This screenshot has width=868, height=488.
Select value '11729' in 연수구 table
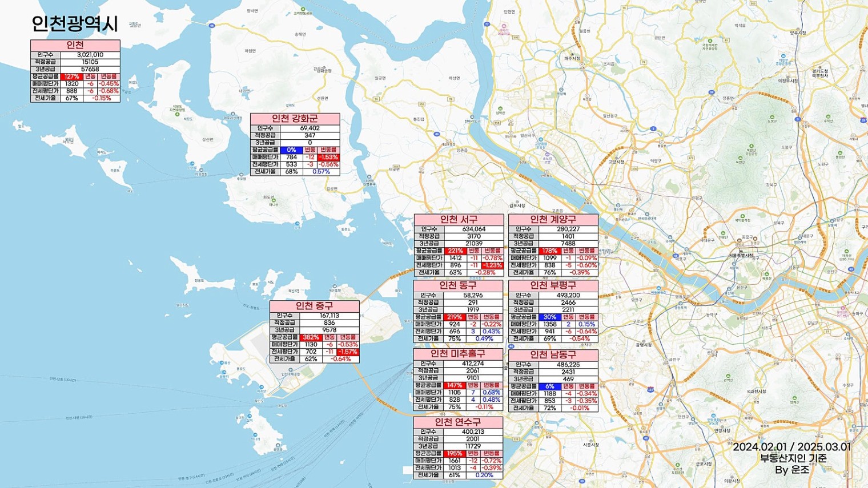pyautogui.click(x=473, y=446)
